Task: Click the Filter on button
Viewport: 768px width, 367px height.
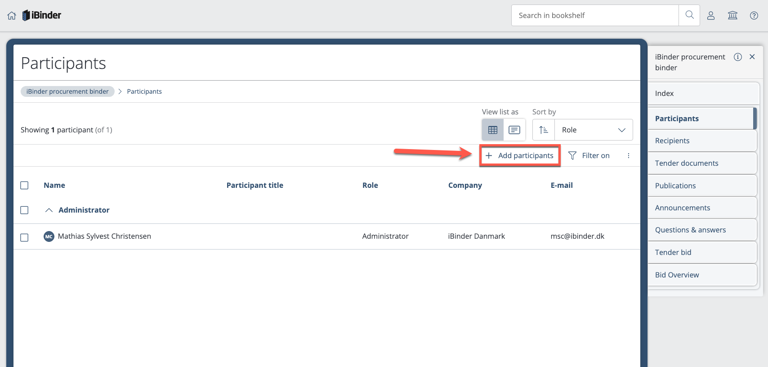Action: 589,156
